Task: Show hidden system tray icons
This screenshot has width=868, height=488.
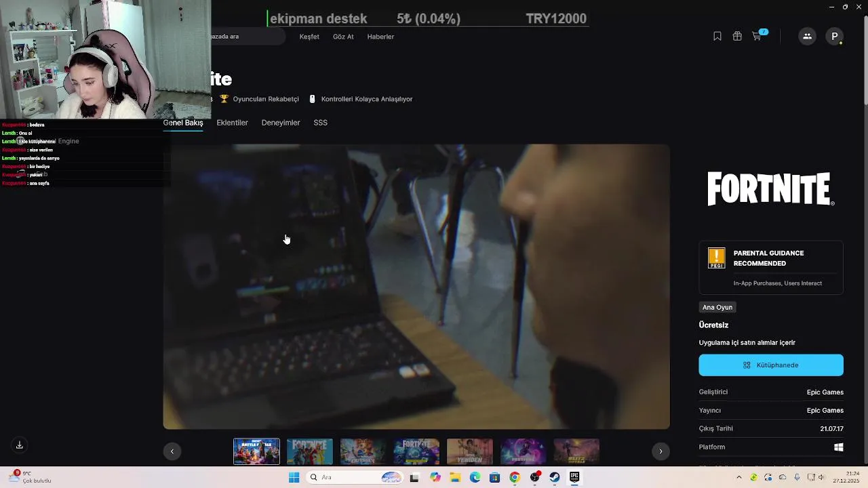Action: tap(739, 477)
